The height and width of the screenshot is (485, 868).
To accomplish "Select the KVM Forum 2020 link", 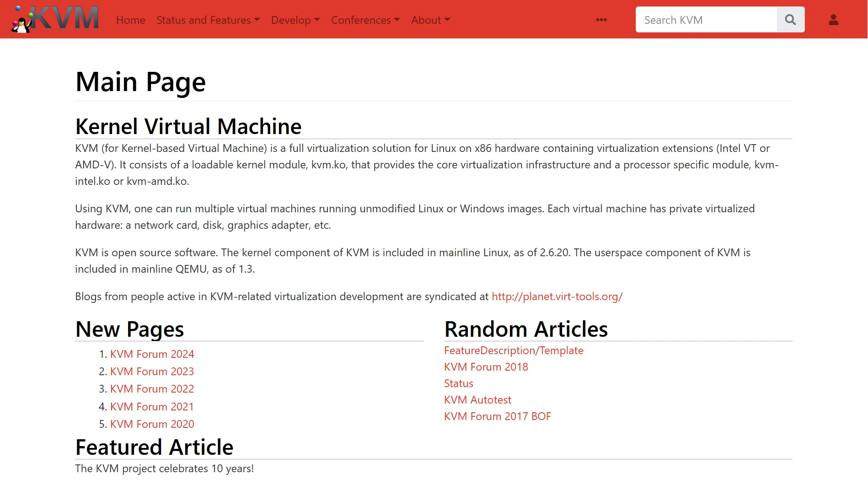I will click(x=152, y=424).
